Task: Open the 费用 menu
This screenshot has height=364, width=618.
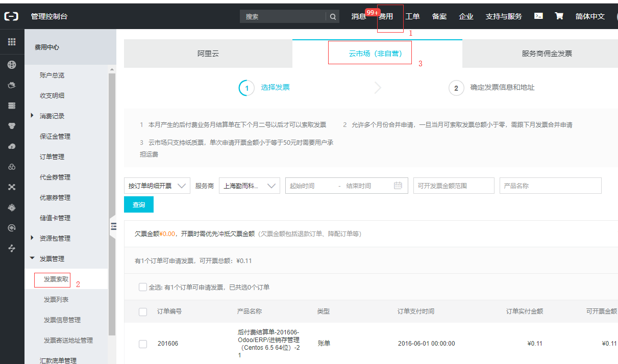Action: [x=386, y=16]
